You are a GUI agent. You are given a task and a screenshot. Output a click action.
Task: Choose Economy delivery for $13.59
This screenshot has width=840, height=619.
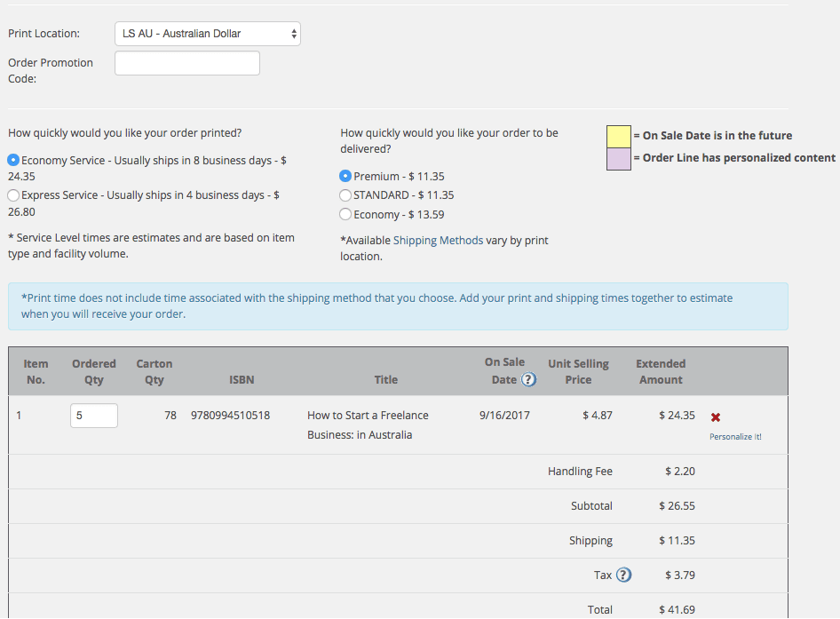[x=346, y=214]
